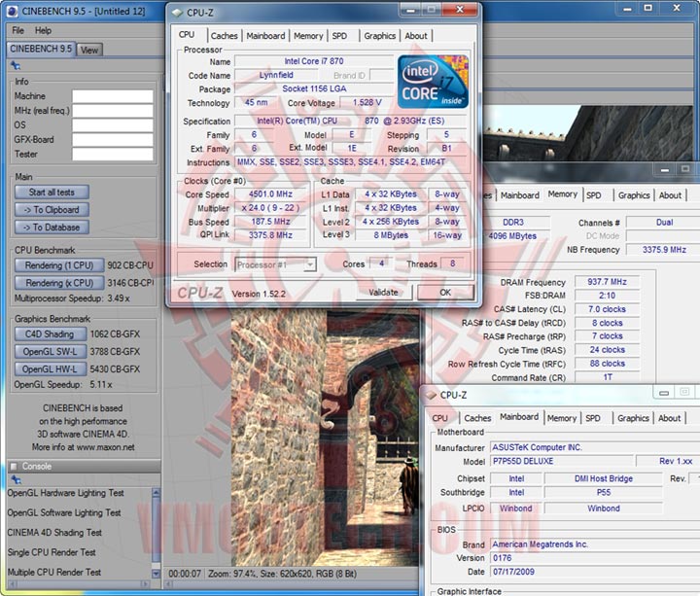Open Mainboard tab in the Memory CPU-Z window
The width and height of the screenshot is (700, 596).
519,195
